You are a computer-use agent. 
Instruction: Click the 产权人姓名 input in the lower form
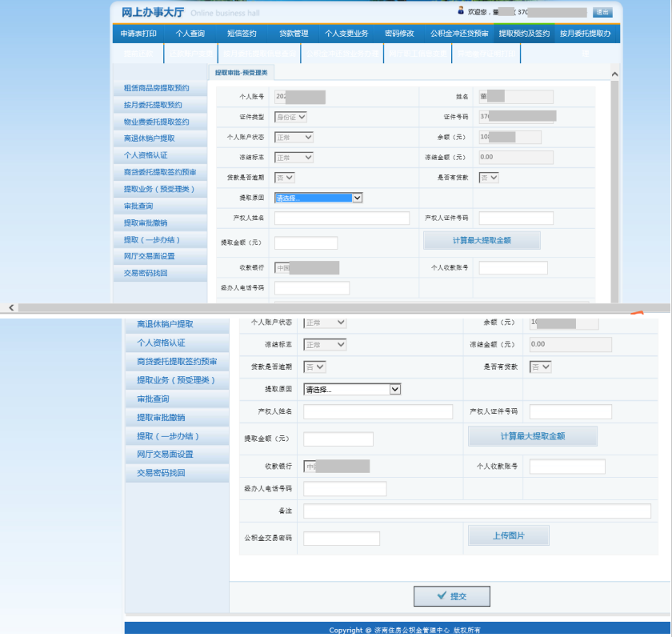[378, 411]
